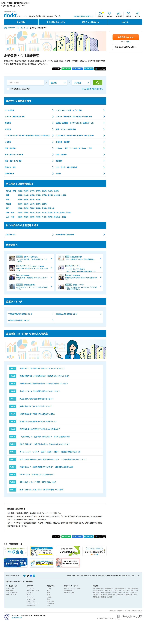This screenshot has height=644, width=146.
Task: Share page with top X ポスト button
Action: pos(56,69)
